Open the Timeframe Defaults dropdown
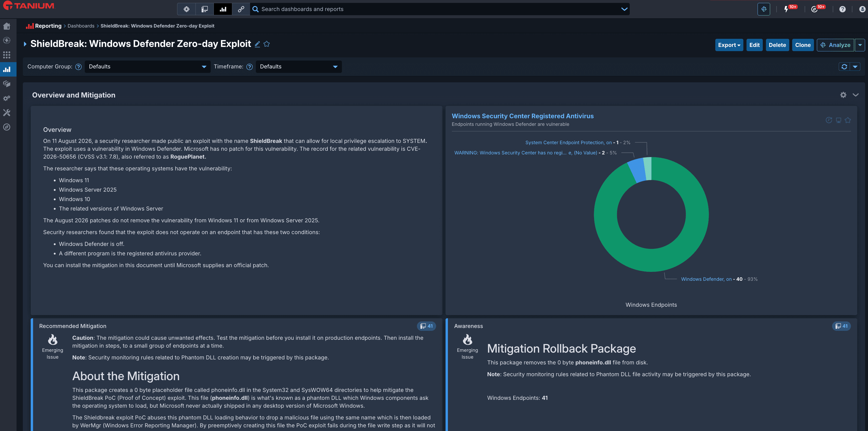The height and width of the screenshot is (431, 868). coord(299,67)
